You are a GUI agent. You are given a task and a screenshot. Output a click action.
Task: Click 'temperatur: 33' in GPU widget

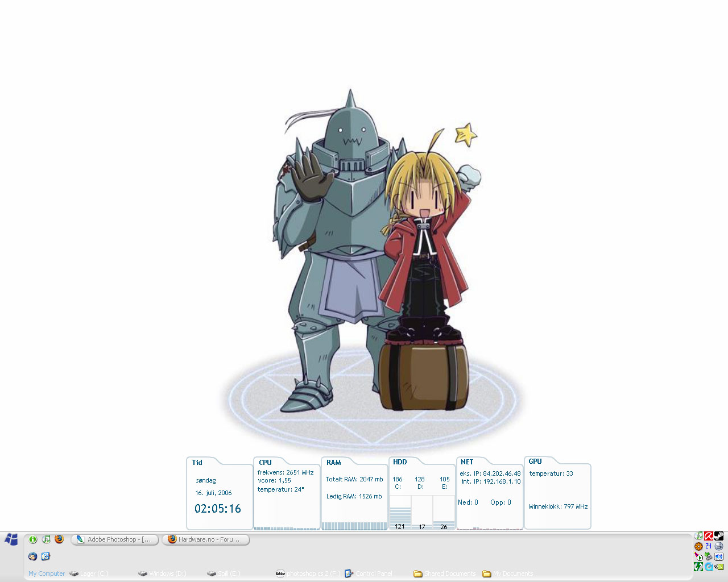pyautogui.click(x=551, y=473)
